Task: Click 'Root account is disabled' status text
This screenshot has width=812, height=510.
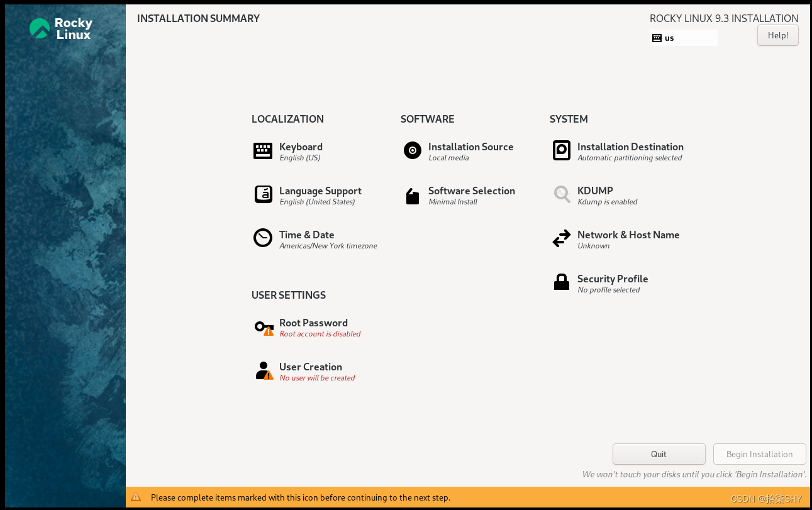Action: point(320,334)
